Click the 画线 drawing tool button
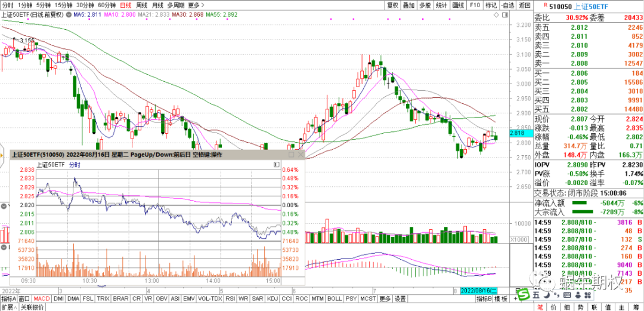 click(459, 5)
